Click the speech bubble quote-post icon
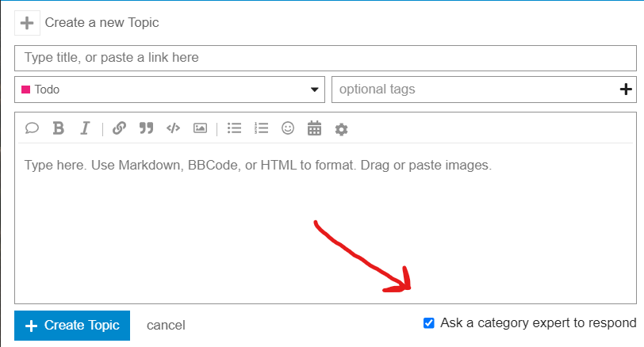Image resolution: width=644 pixels, height=347 pixels. click(x=32, y=128)
